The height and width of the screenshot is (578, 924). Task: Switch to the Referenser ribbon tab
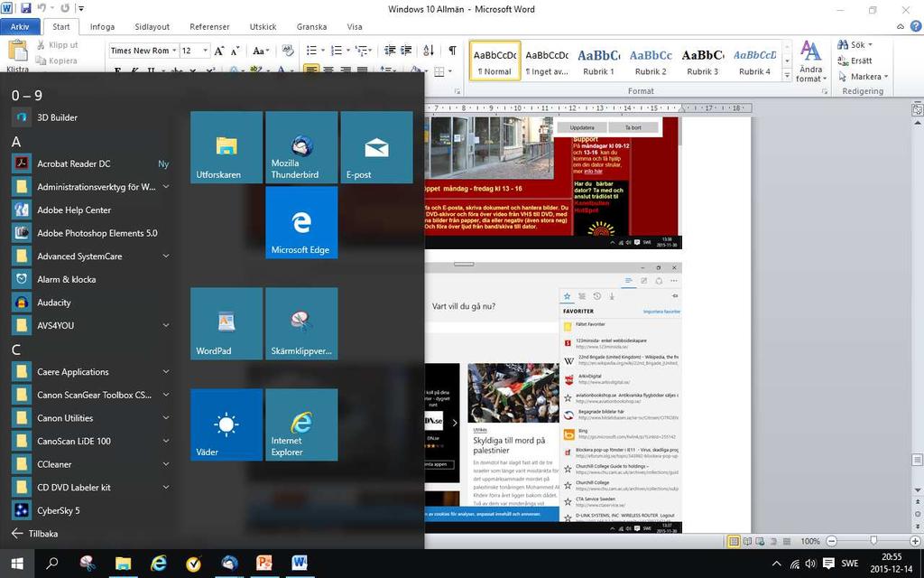[209, 26]
